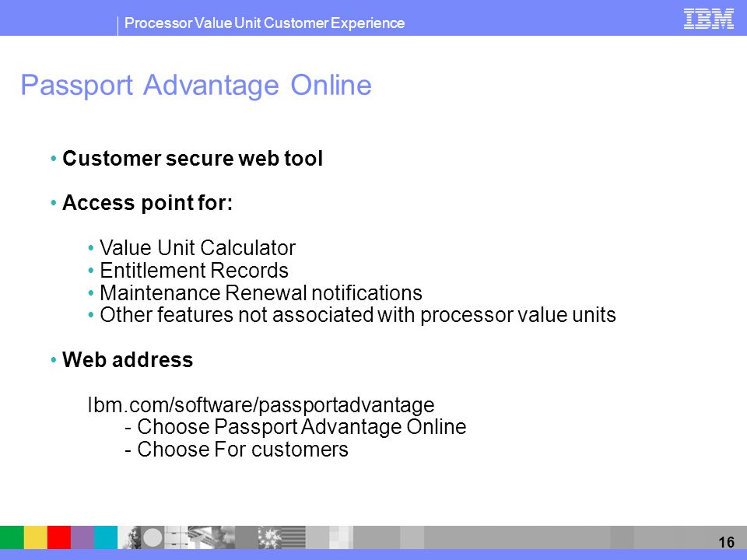Click '- Choose Passport Advantage Online' line

pos(296,427)
